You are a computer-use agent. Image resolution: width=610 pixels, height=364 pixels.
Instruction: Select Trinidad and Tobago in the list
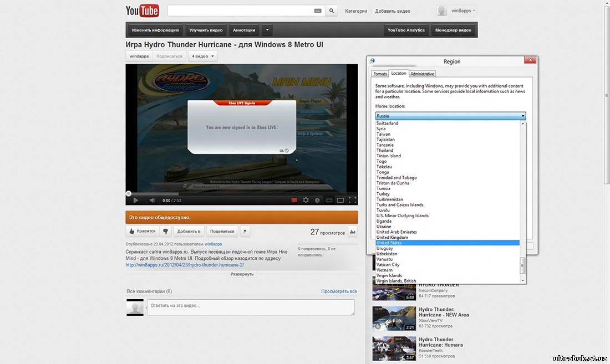pos(448,177)
